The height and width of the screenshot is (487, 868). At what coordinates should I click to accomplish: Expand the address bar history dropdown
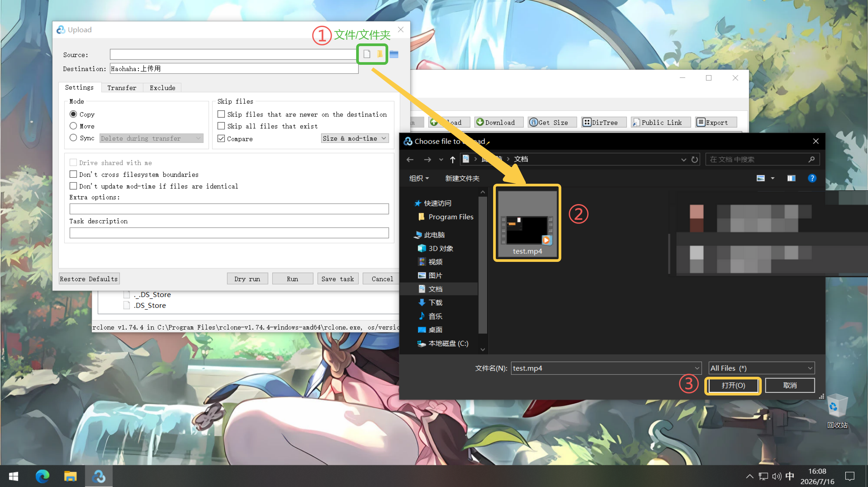click(683, 160)
